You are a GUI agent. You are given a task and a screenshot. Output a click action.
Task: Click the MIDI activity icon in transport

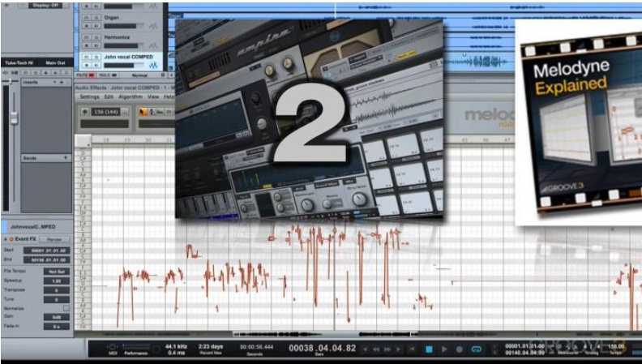pos(112,347)
